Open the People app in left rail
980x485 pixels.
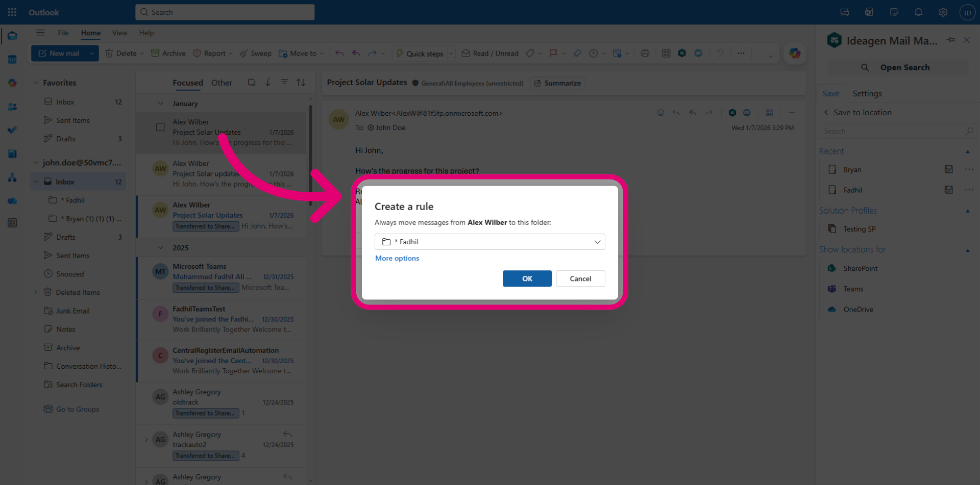coord(12,107)
